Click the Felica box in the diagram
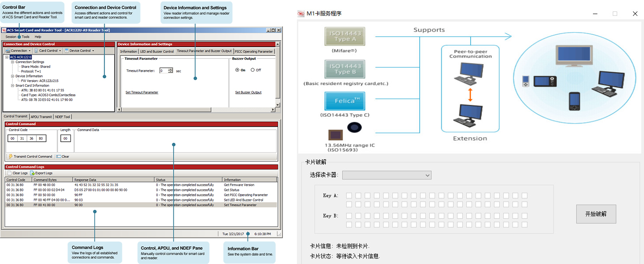 pos(344,101)
